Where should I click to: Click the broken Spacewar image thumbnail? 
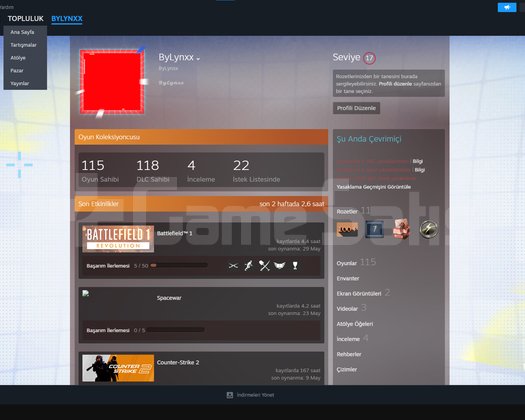86,293
